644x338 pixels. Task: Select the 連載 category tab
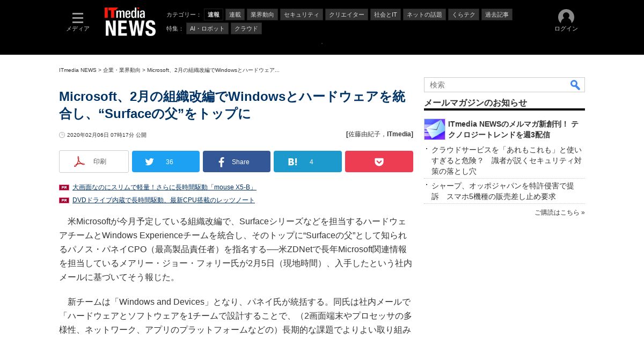click(235, 14)
